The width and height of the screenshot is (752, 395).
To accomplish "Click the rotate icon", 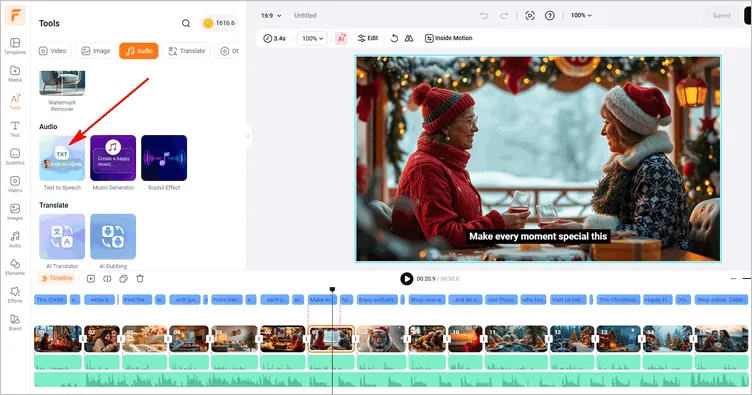I will (x=394, y=38).
